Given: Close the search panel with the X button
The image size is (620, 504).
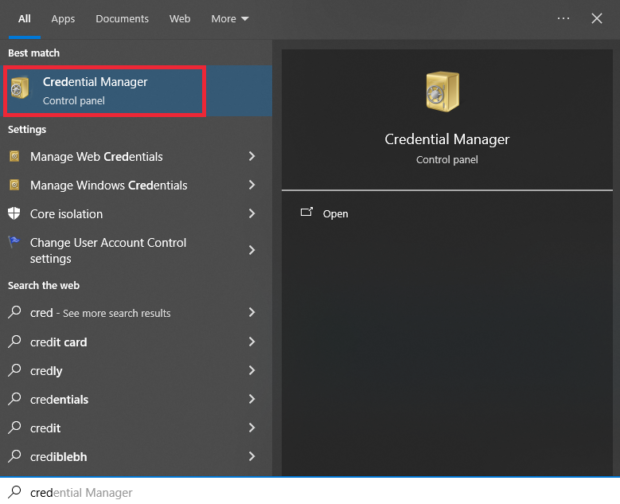Looking at the screenshot, I should [597, 18].
